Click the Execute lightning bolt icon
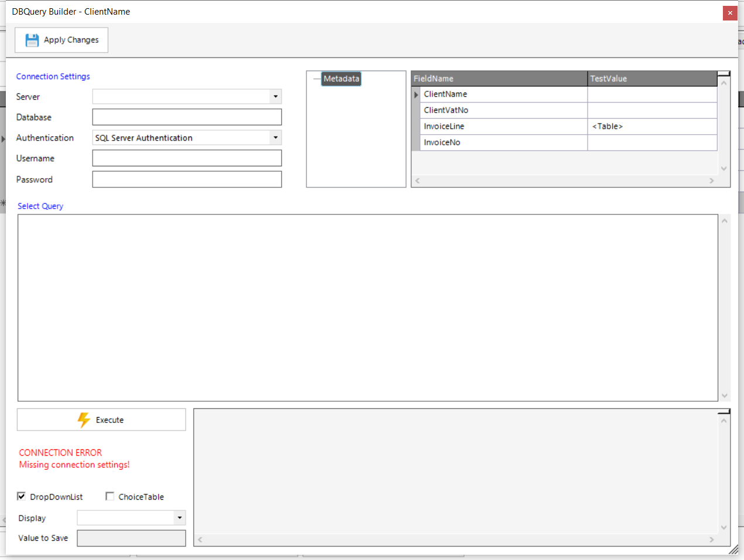The height and width of the screenshot is (560, 744). tap(84, 420)
